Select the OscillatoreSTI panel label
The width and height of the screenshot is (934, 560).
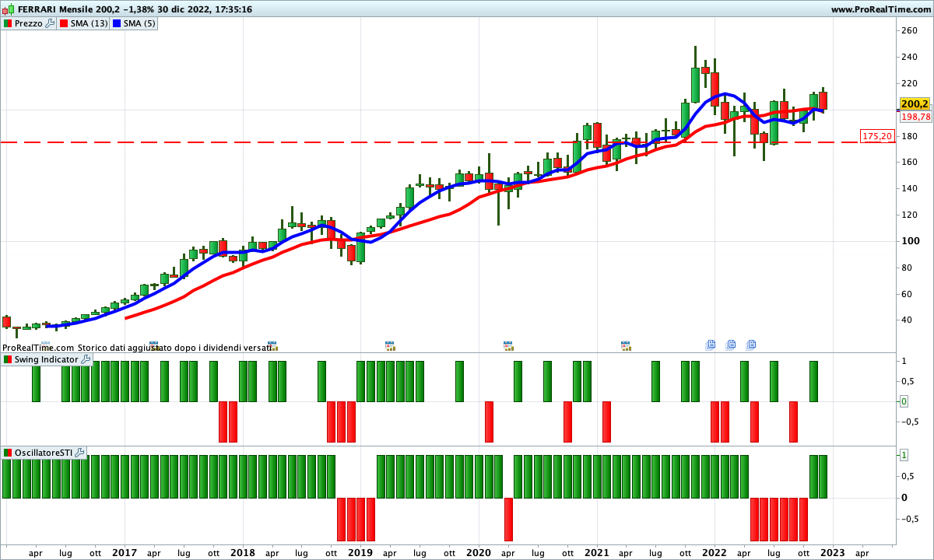click(x=44, y=452)
